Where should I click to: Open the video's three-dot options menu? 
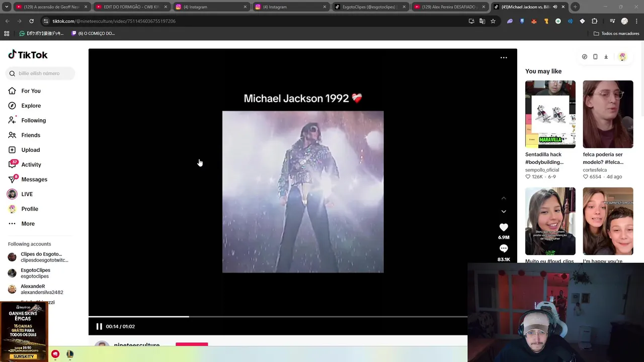(x=504, y=58)
